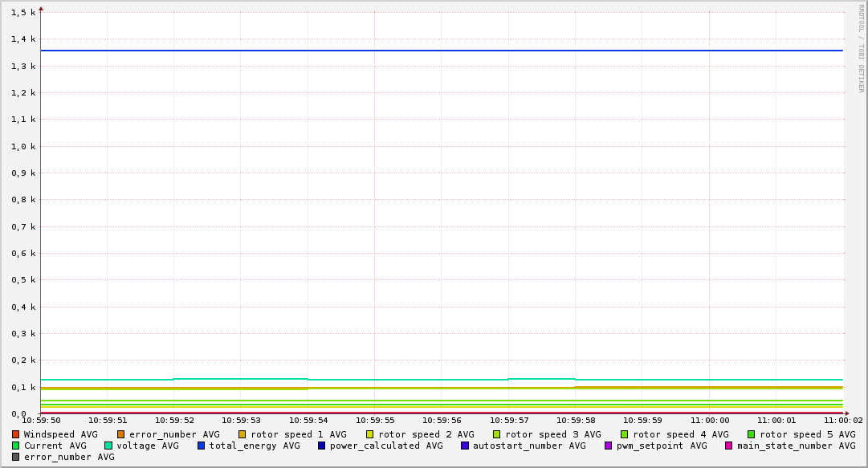Click the purple pwm_setpoint AVG swatch
This screenshot has width=868, height=468.
609,446
